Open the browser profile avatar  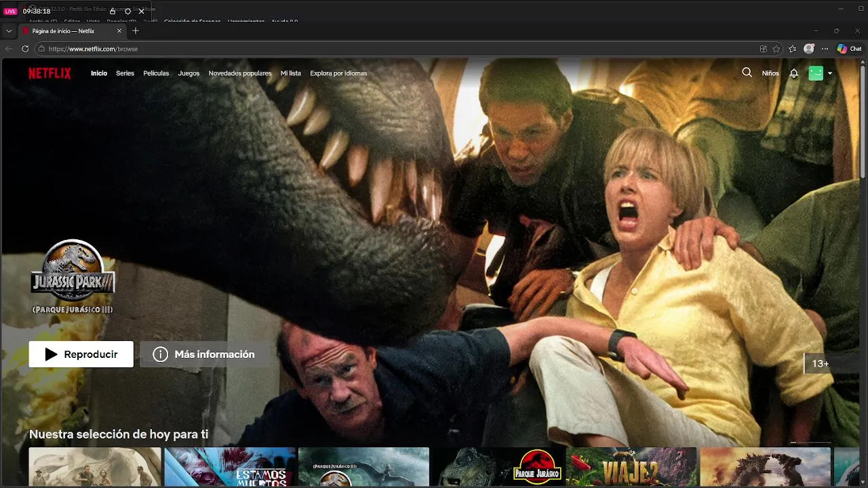coord(809,49)
